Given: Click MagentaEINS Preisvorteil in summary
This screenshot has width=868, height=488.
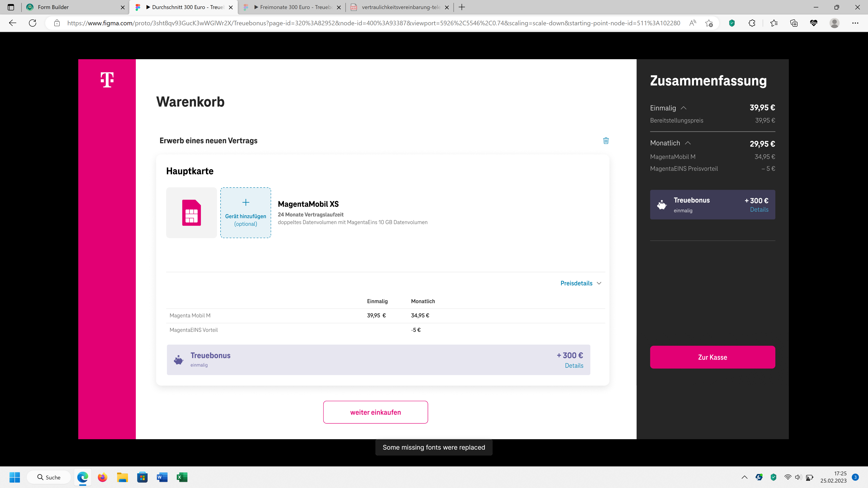Looking at the screenshot, I should coord(684,169).
